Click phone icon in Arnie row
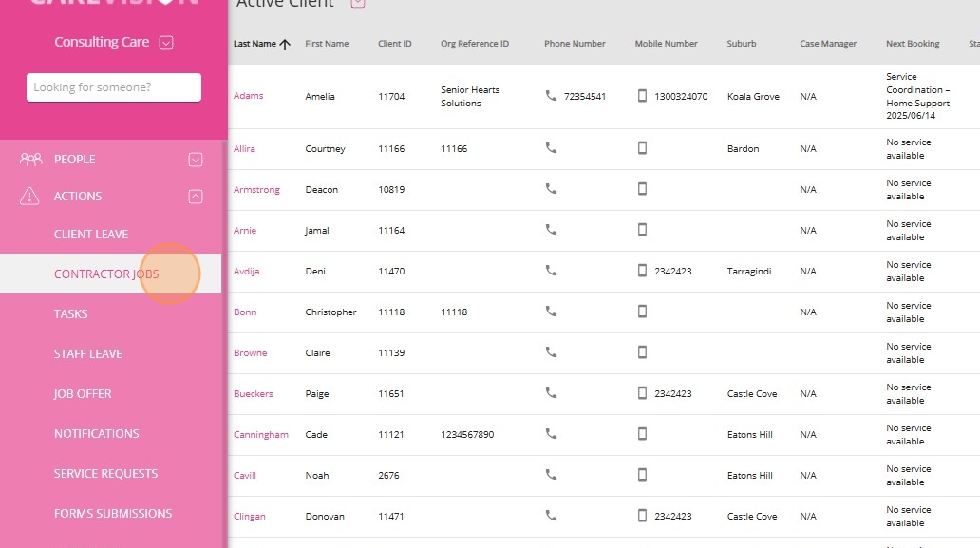This screenshot has width=980, height=548. (551, 230)
